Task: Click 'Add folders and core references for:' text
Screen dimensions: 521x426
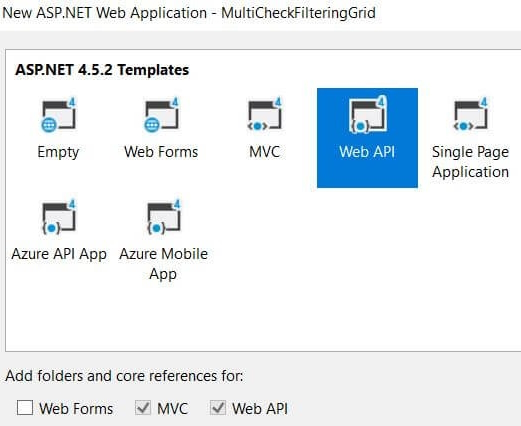Action: point(124,376)
